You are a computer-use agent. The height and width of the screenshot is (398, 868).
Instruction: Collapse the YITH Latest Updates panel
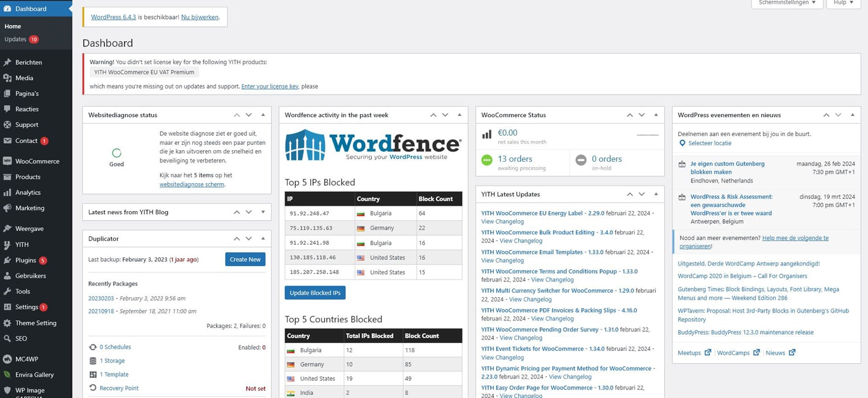click(656, 194)
